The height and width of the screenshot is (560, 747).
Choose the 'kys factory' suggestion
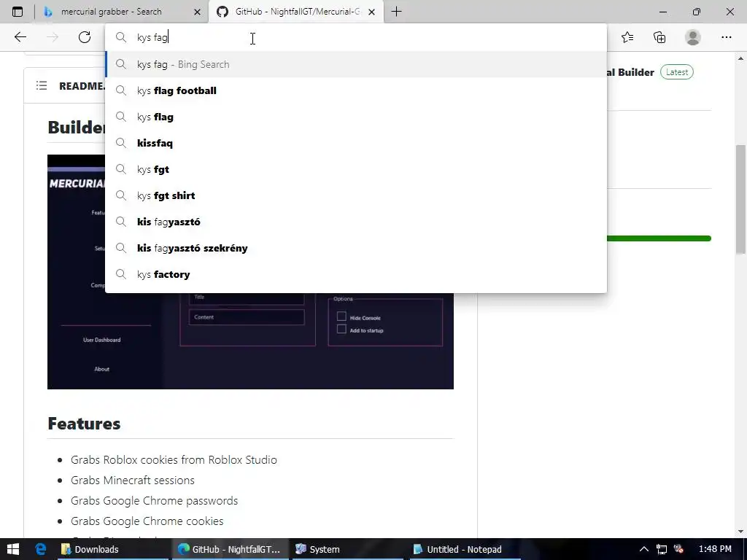point(356,274)
